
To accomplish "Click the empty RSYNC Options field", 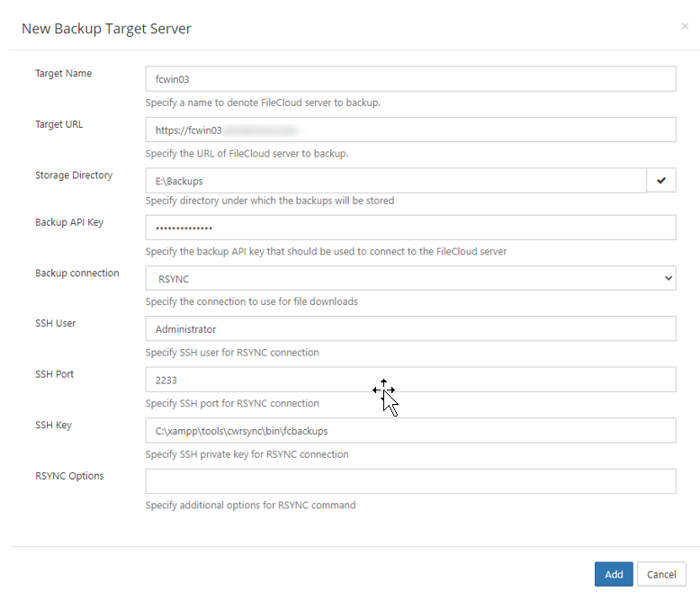I will (410, 481).
